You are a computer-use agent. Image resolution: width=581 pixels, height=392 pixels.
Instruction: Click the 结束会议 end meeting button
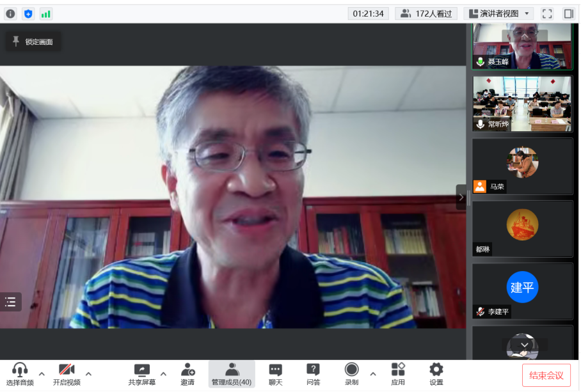coord(546,375)
